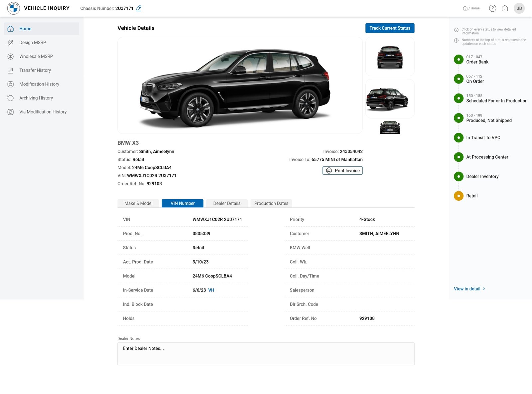Switch to the Make & Model tab
Viewport: 532px width, 394px height.
pos(138,203)
